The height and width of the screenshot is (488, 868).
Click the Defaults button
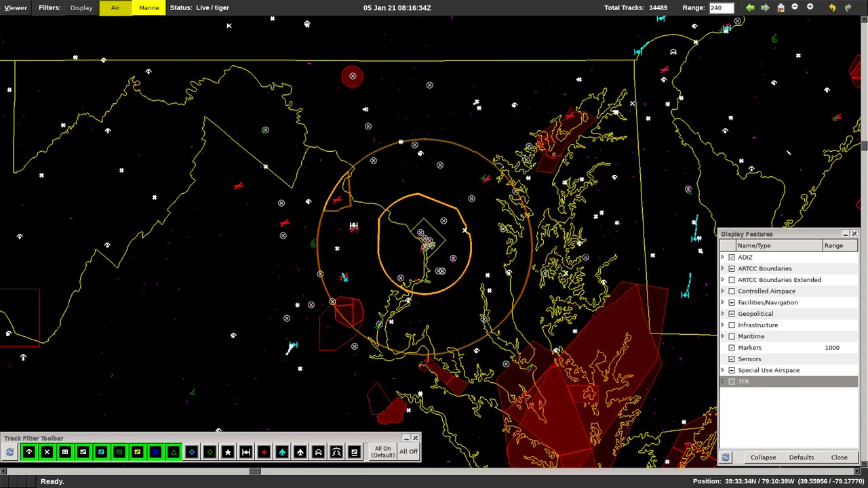coord(802,457)
